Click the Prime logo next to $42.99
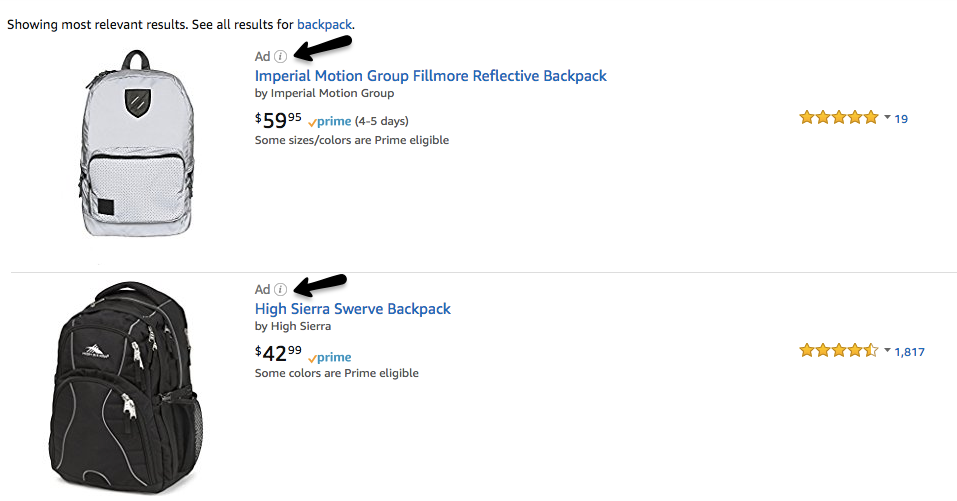 coord(330,357)
